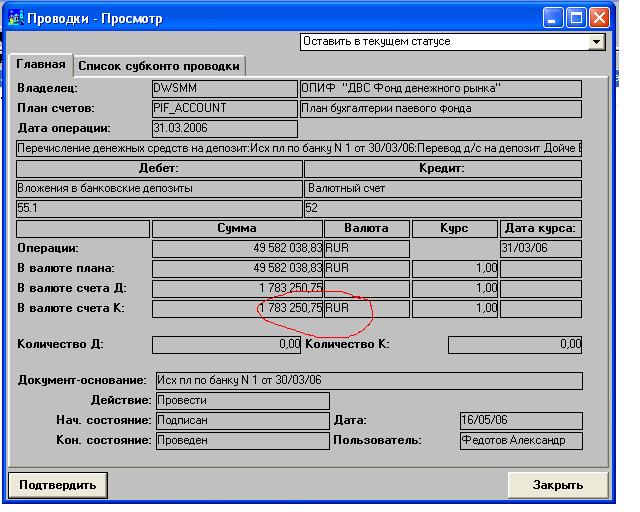Select the План бухгалтерии паевого фонда field
The width and height of the screenshot is (640, 512).
[x=441, y=109]
